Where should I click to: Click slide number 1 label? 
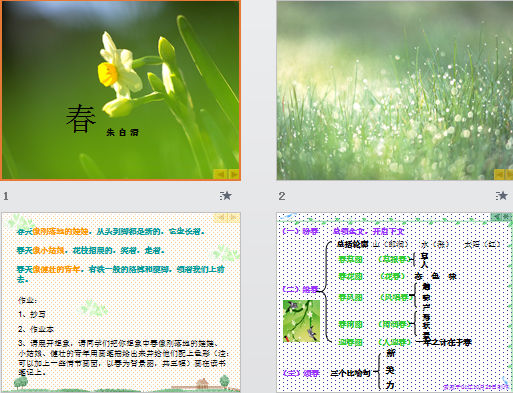pyautogui.click(x=6, y=196)
